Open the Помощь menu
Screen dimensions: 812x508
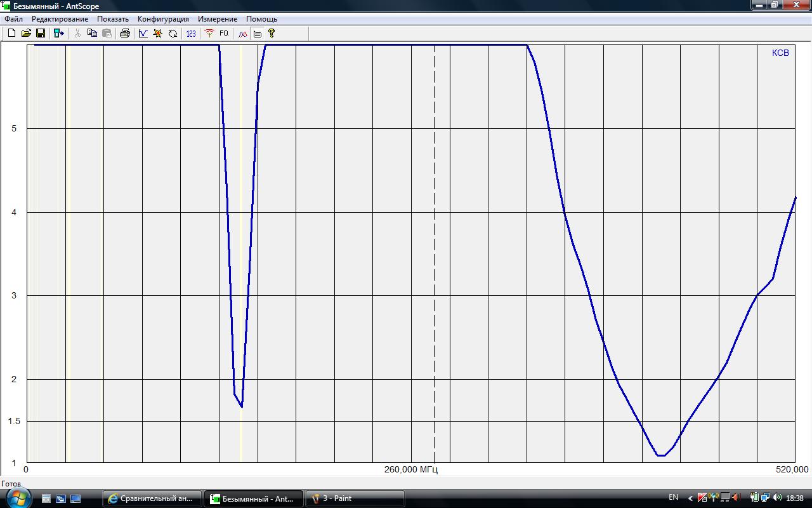tap(261, 19)
